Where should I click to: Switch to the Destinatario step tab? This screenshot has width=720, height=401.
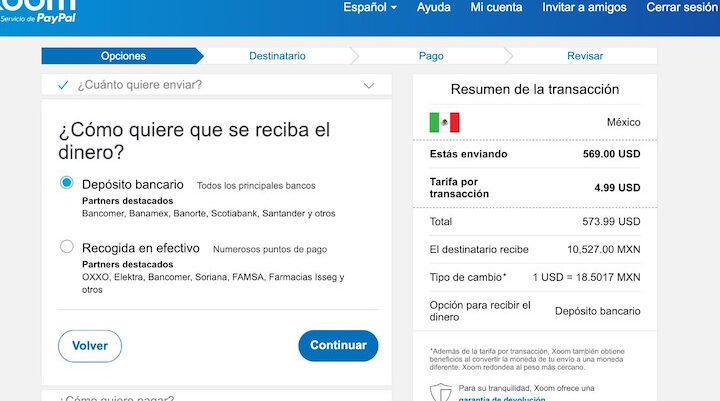pyautogui.click(x=277, y=56)
